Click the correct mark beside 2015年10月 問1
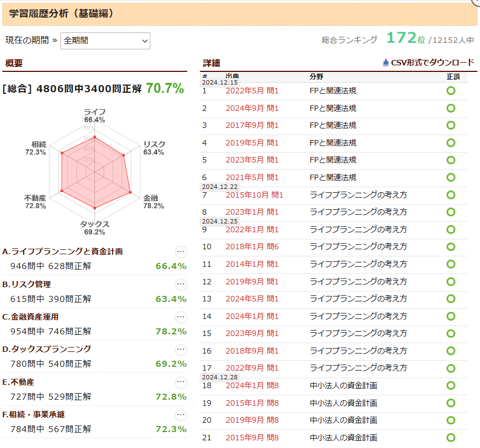This screenshot has width=480, height=448. pos(450,195)
